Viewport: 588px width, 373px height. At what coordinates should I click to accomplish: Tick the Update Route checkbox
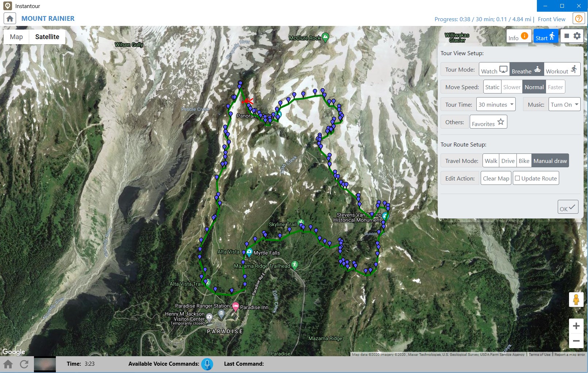[x=518, y=178]
